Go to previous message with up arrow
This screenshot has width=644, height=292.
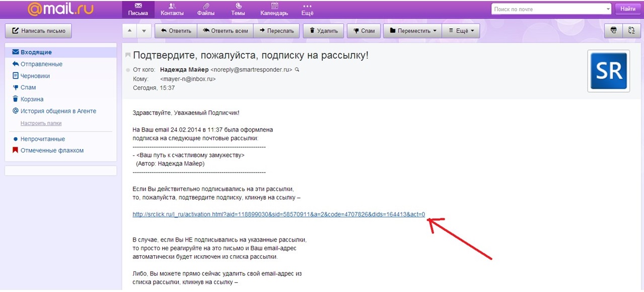click(130, 31)
